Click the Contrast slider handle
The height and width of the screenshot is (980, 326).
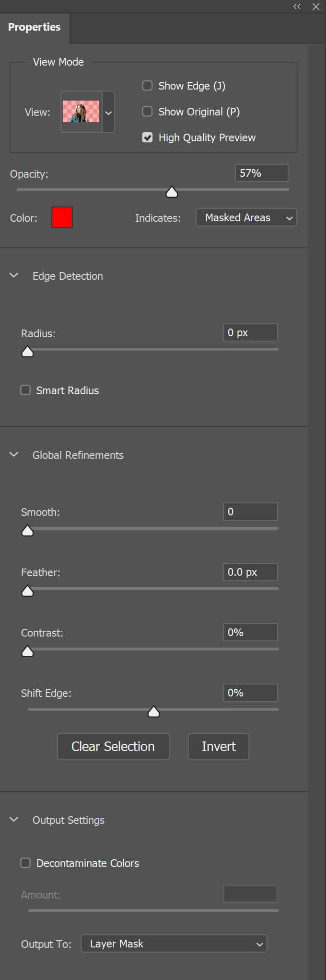(28, 652)
